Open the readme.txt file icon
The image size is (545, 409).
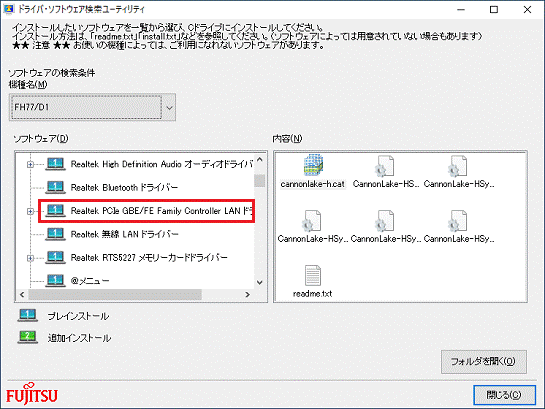(x=312, y=275)
